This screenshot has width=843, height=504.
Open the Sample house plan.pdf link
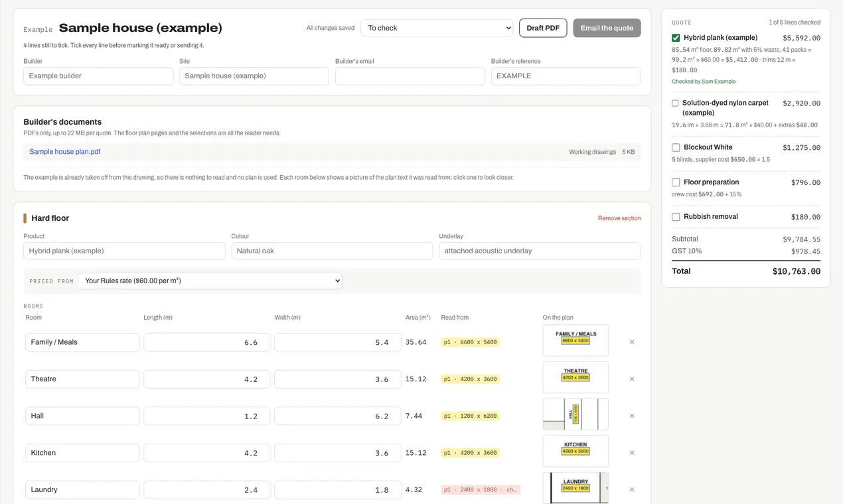(65, 152)
